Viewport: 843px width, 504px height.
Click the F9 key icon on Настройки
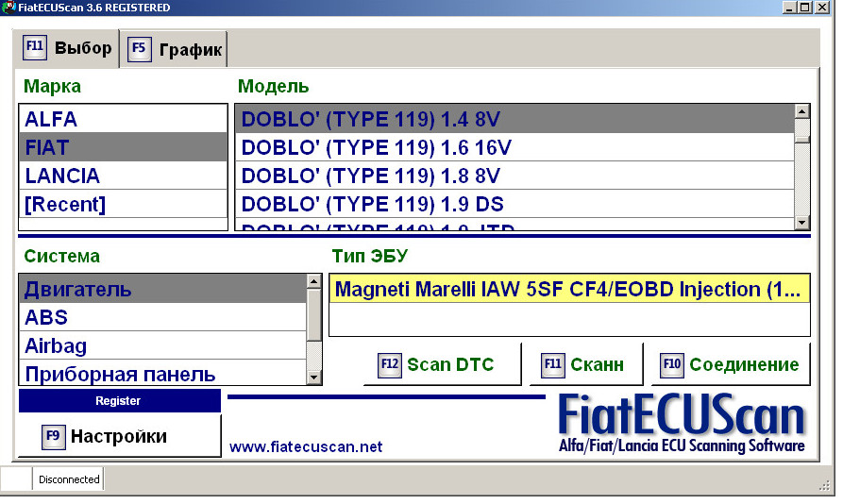53,436
